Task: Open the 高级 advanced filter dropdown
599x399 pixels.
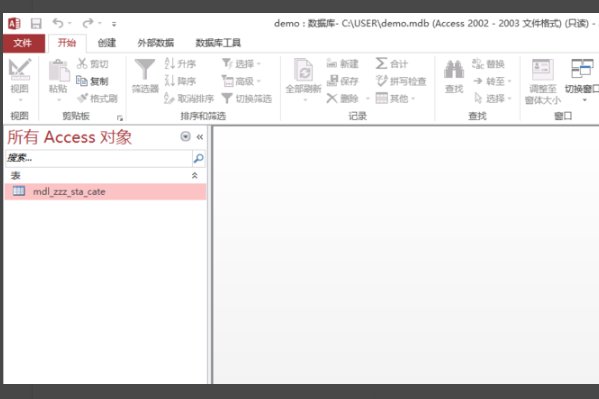Action: pyautogui.click(x=241, y=81)
